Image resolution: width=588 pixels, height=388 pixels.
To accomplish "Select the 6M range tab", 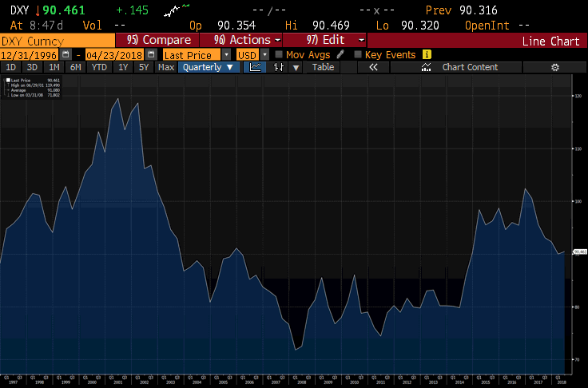I will [x=76, y=67].
